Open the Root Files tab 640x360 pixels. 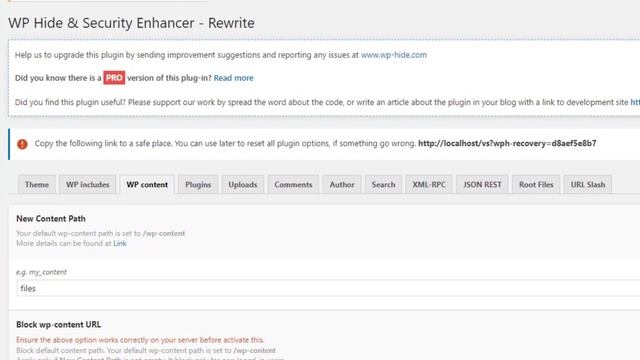click(536, 184)
